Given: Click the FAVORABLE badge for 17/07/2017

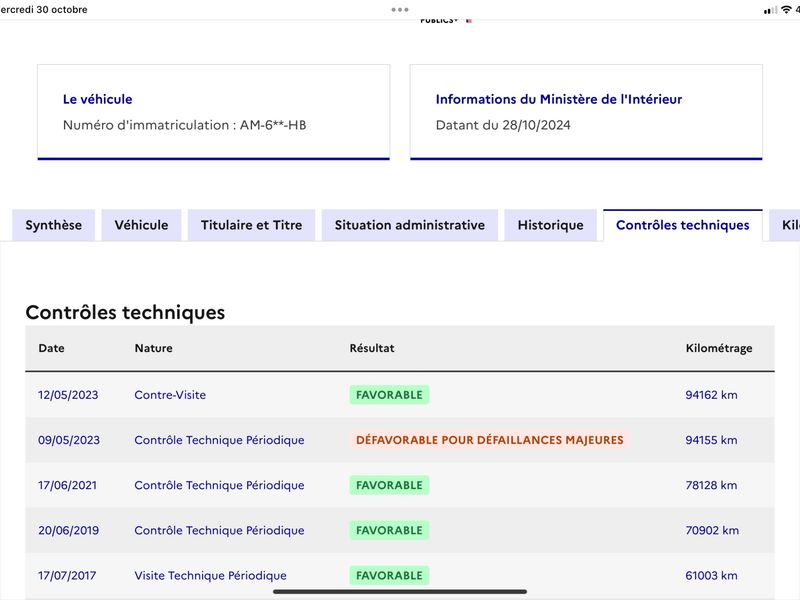Looking at the screenshot, I should (389, 576).
